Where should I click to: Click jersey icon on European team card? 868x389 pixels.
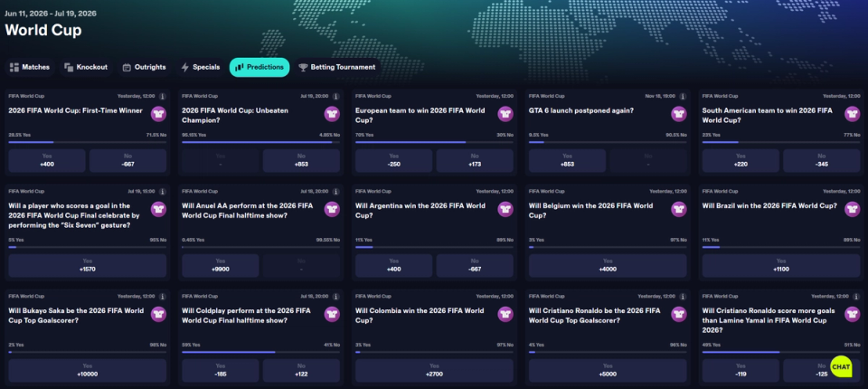(505, 114)
